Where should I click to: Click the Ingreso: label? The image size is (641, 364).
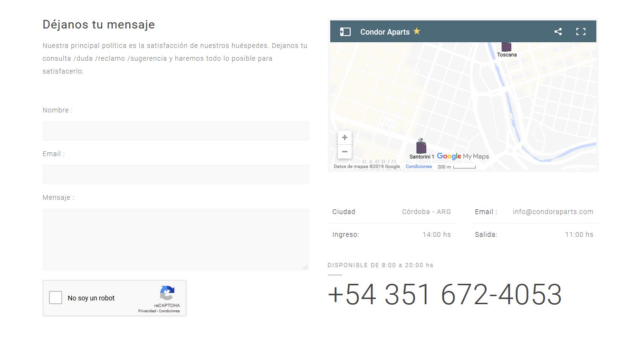click(346, 234)
